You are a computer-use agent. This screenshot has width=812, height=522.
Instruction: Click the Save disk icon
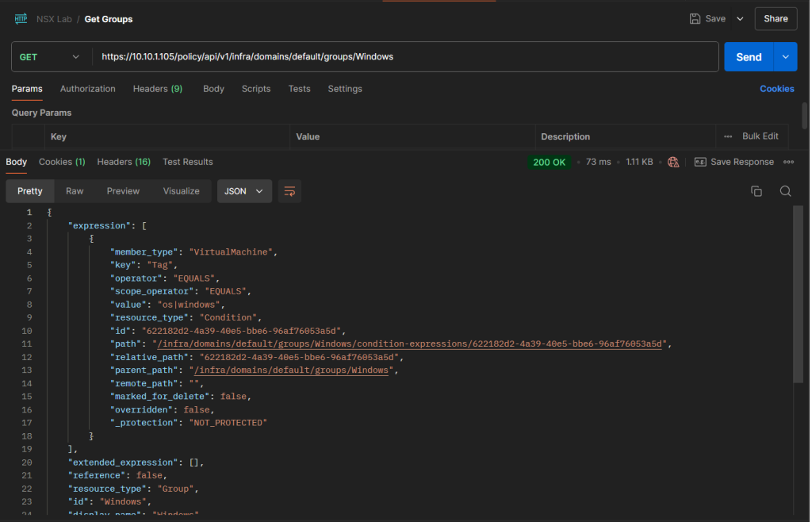click(695, 18)
